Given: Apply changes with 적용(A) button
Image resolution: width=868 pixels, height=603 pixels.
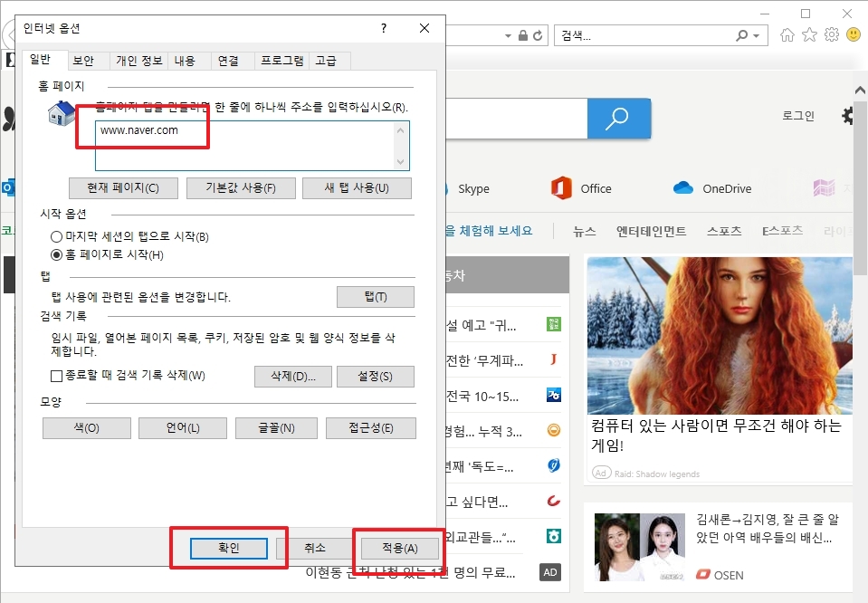Looking at the screenshot, I should [400, 548].
